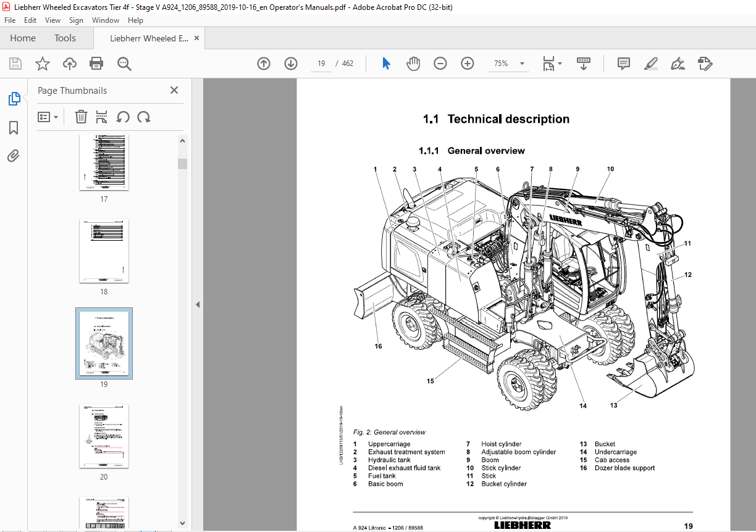Click the page number field showing 19

(321, 64)
